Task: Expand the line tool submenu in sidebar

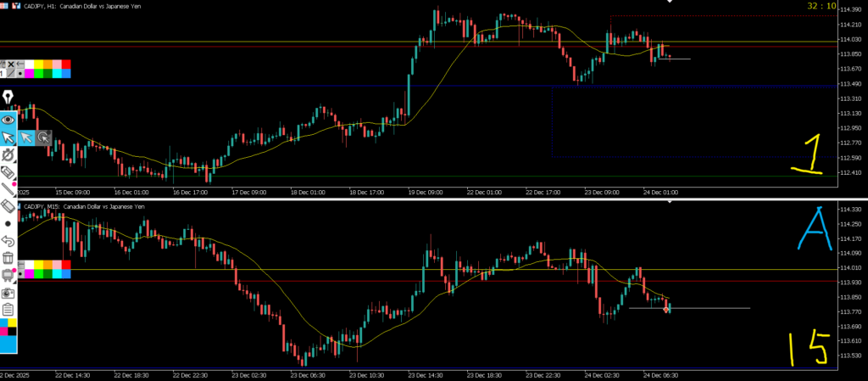Action: 8,188
